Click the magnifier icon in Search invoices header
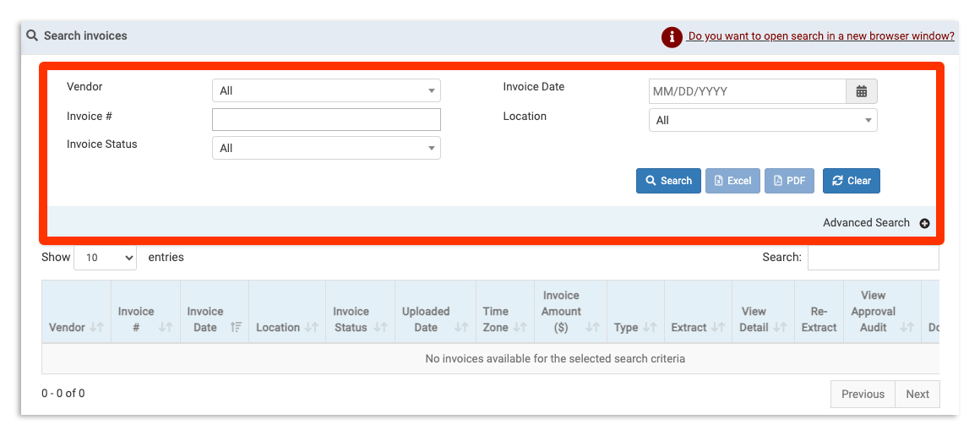Image resolution: width=980 pixels, height=436 pixels. click(x=32, y=36)
